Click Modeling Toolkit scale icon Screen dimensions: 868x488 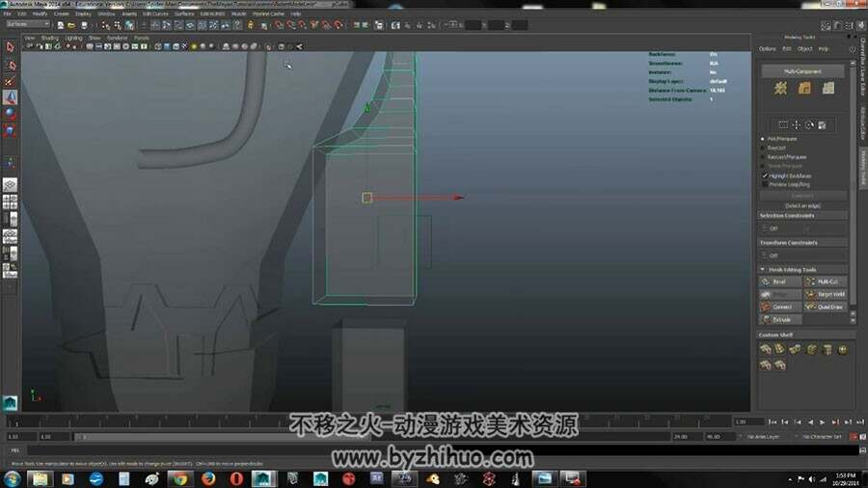[x=822, y=125]
